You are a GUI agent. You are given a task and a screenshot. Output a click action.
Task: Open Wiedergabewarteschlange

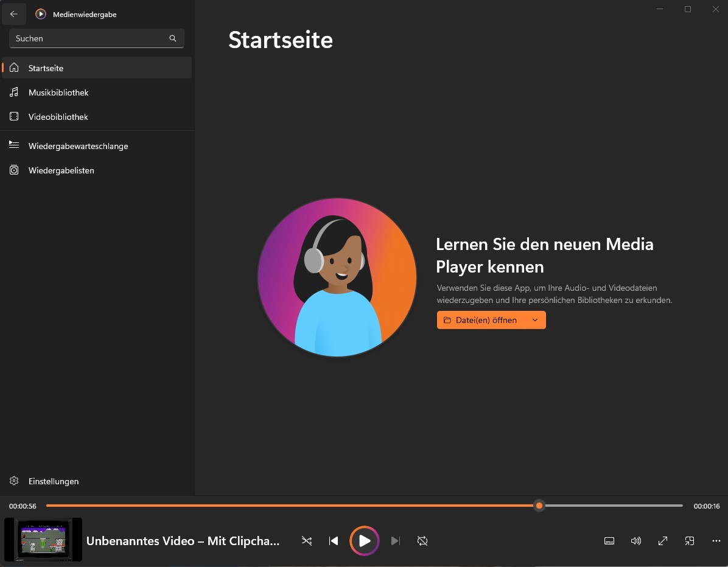(97, 145)
